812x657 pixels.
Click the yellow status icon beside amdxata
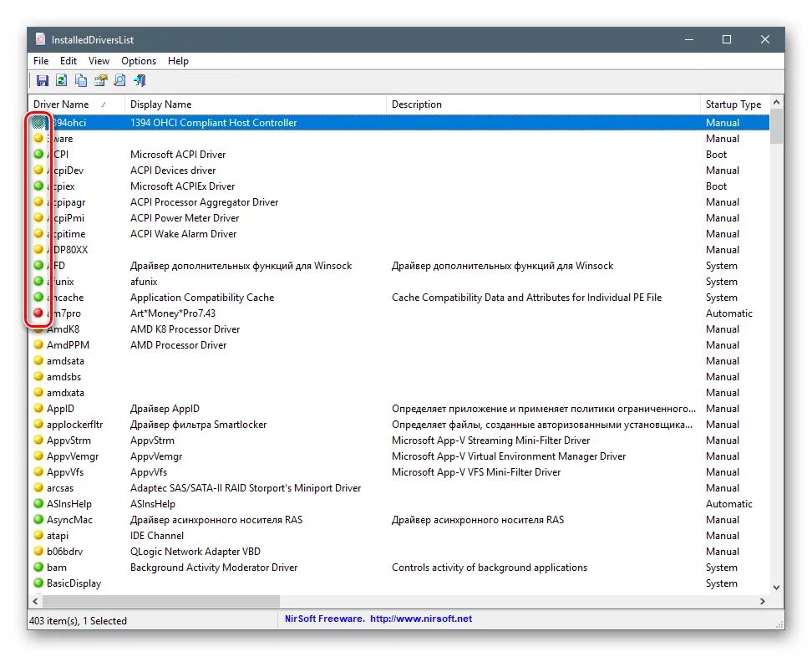point(38,392)
